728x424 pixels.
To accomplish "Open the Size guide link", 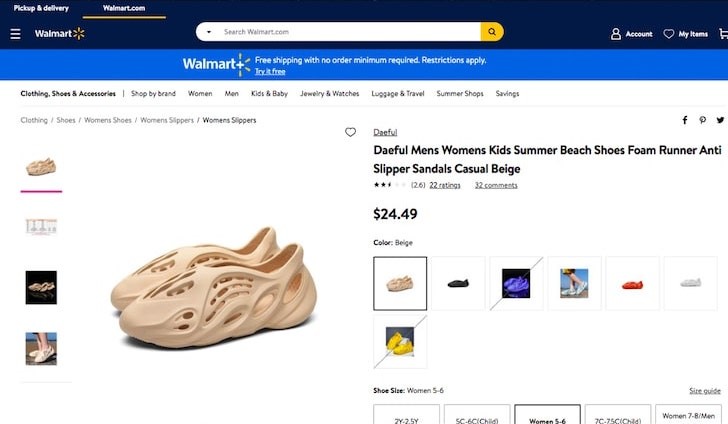I will (705, 391).
